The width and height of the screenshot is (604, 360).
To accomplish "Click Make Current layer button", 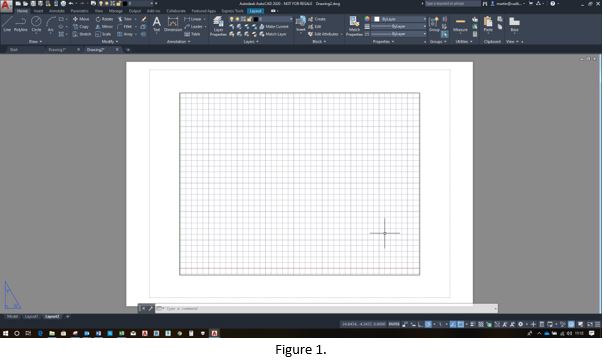I will (x=274, y=27).
